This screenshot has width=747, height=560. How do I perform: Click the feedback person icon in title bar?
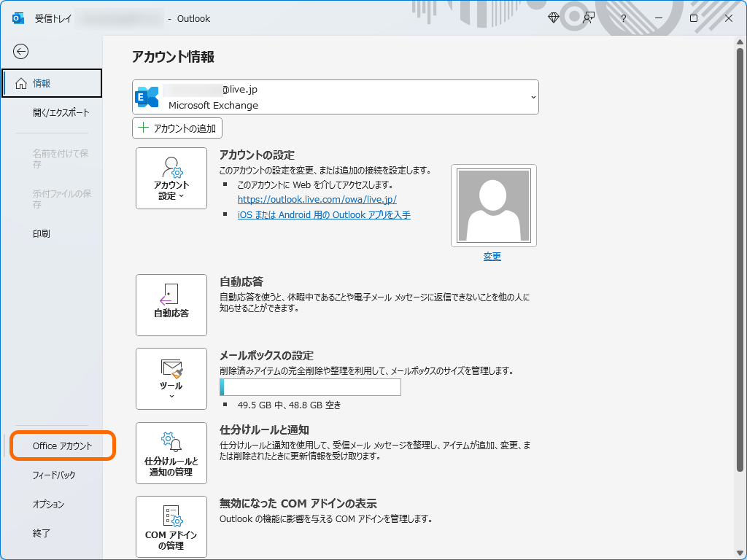[588, 18]
